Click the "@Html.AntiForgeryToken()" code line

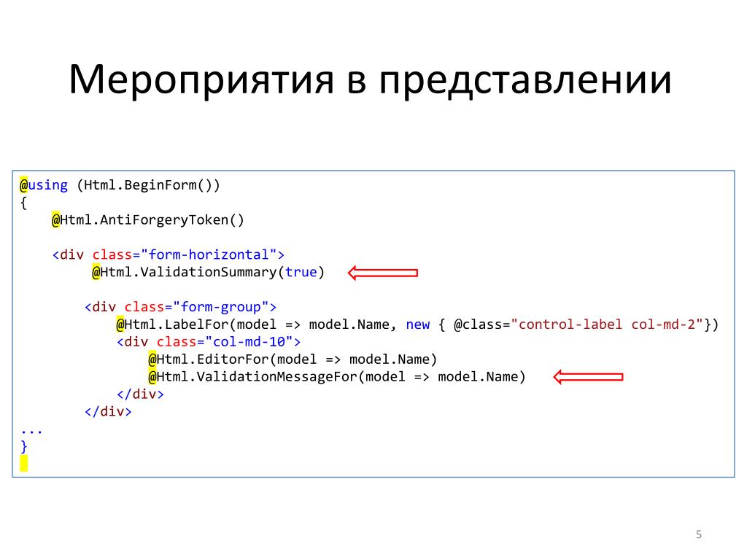pos(147,220)
